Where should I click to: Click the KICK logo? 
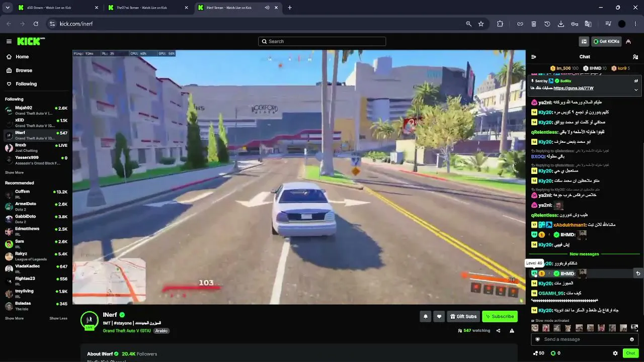pyautogui.click(x=31, y=41)
